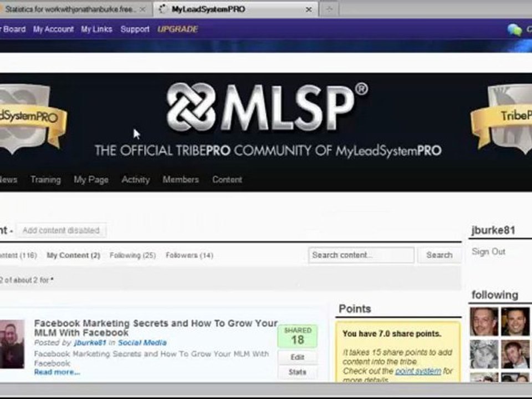Click the MLSP knot logo
Viewport: 532px width, 399px height.
pyautogui.click(x=191, y=107)
